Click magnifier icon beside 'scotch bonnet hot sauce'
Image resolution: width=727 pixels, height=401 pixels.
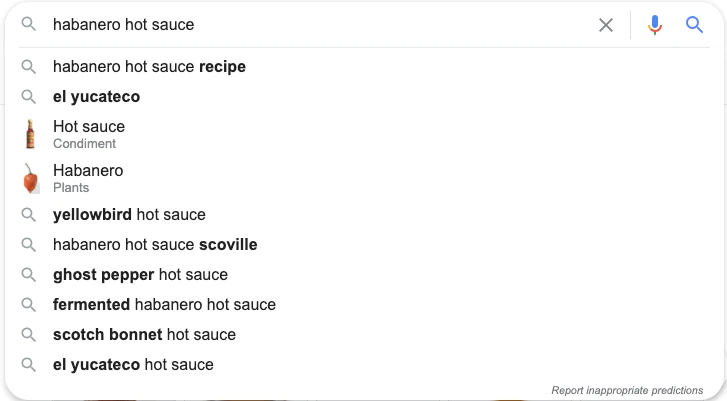pyautogui.click(x=29, y=334)
